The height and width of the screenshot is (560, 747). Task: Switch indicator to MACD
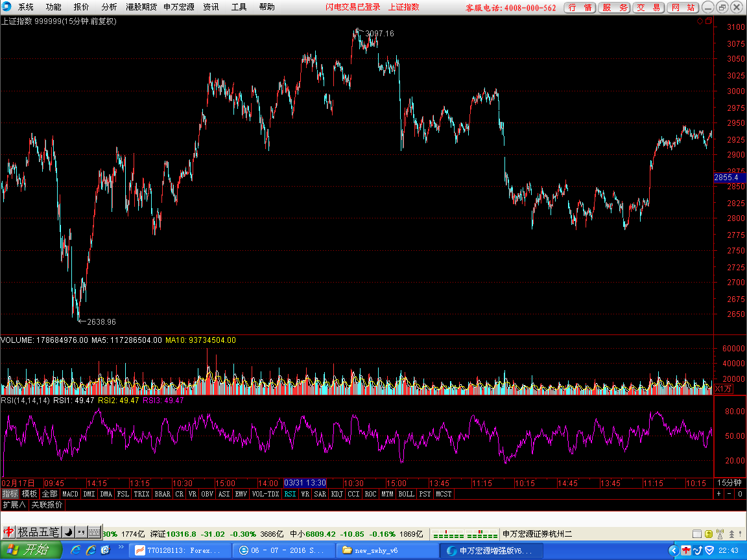click(x=70, y=494)
